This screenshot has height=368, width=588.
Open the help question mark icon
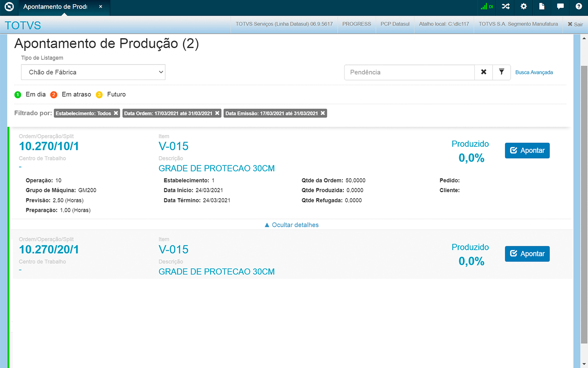(x=579, y=6)
